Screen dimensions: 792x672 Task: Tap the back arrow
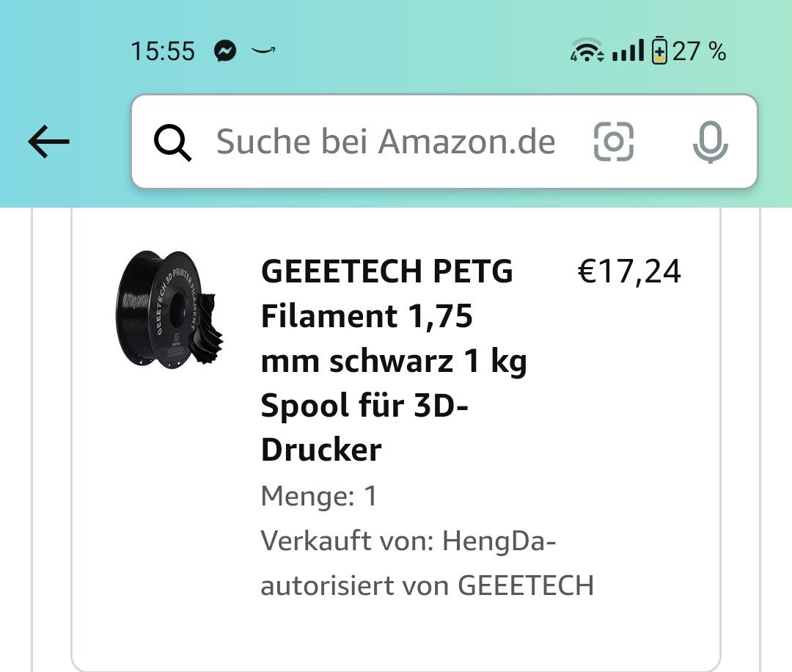[48, 142]
